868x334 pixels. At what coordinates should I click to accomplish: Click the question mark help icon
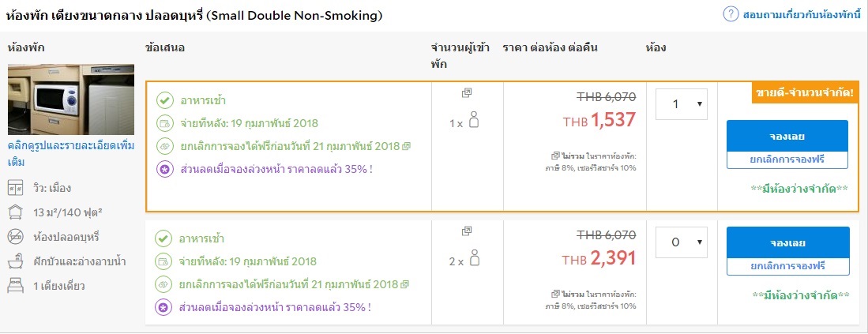pos(731,14)
